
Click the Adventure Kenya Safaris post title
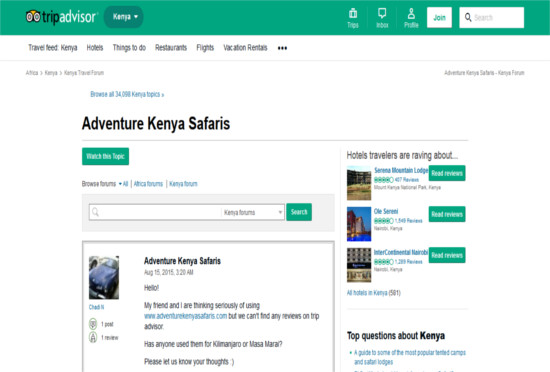pos(182,261)
